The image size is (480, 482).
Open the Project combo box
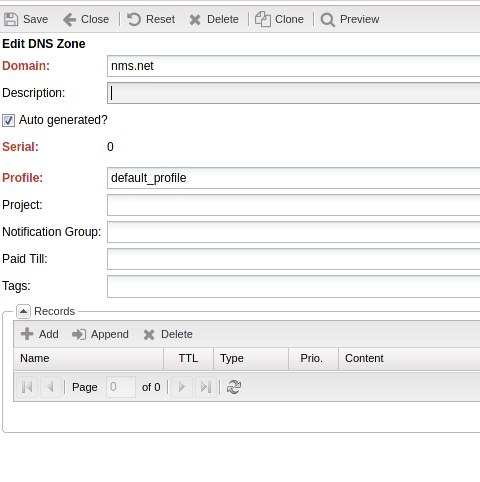point(293,205)
